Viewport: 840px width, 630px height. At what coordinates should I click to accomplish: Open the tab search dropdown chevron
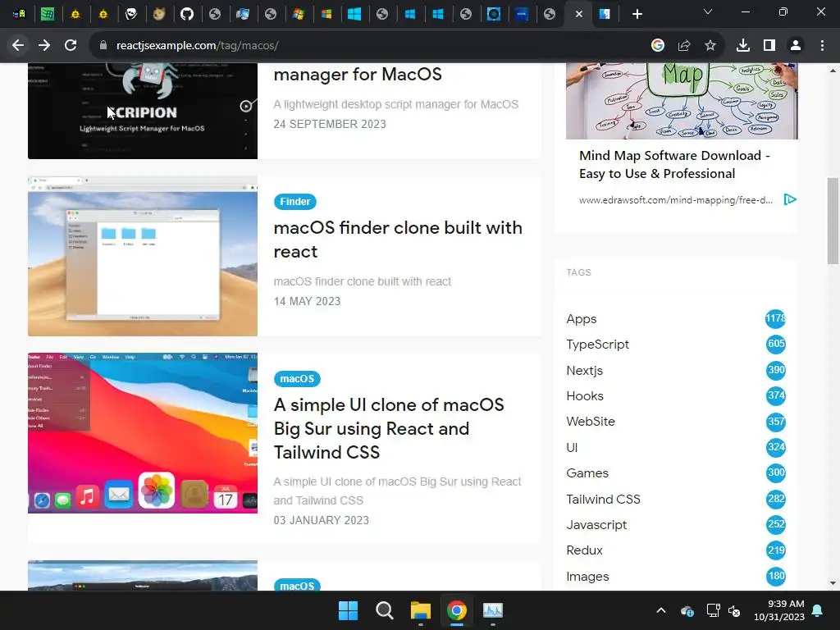708,11
